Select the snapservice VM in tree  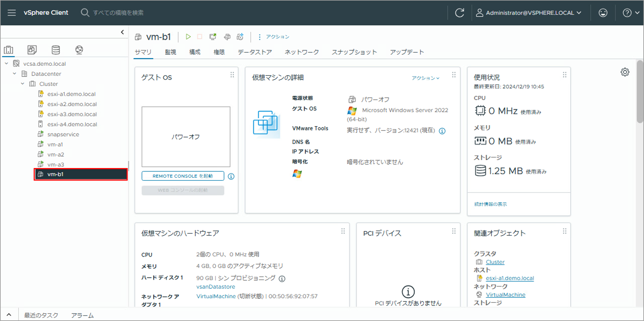(x=63, y=134)
